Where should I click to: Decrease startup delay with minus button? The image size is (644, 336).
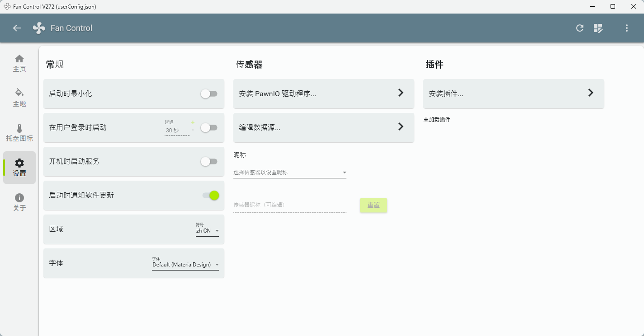193,130
